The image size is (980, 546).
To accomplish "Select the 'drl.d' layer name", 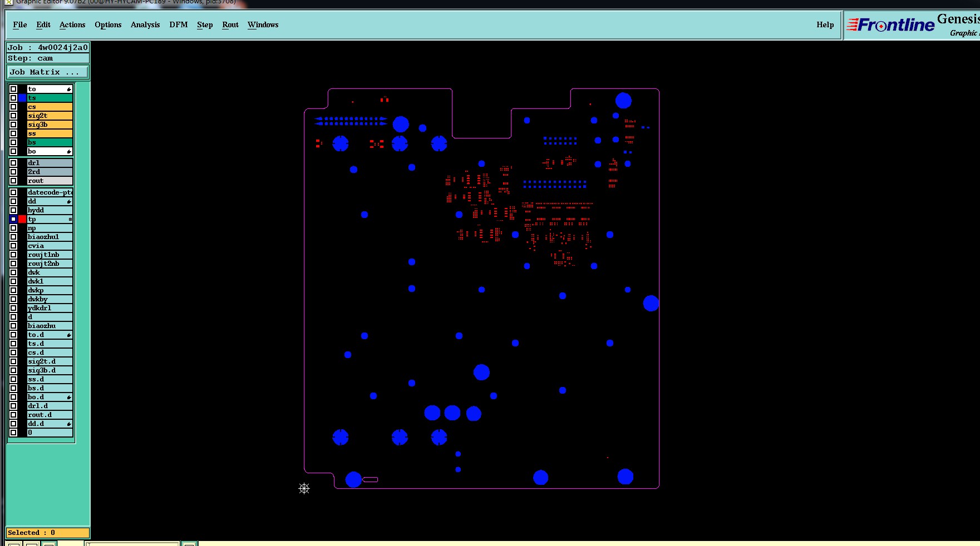I will tap(50, 406).
